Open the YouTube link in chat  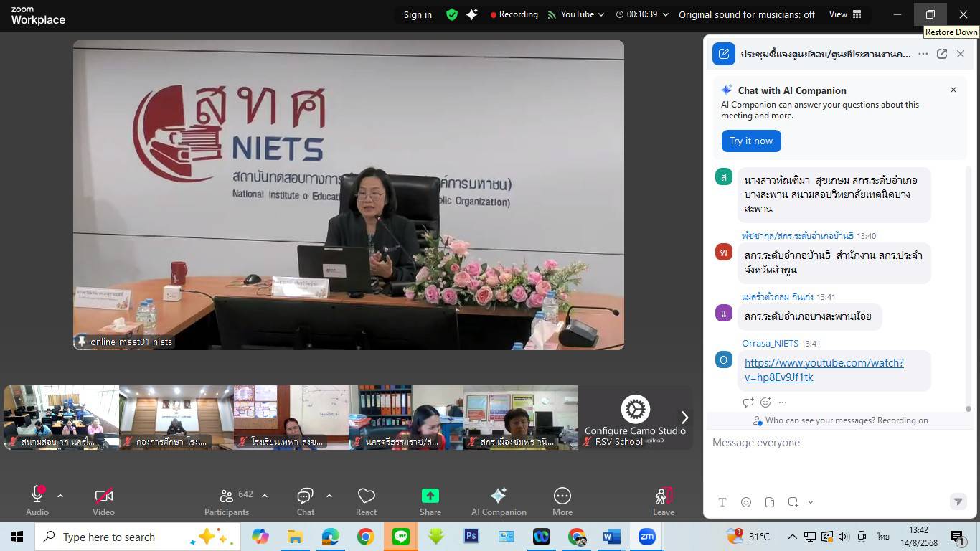(x=824, y=369)
